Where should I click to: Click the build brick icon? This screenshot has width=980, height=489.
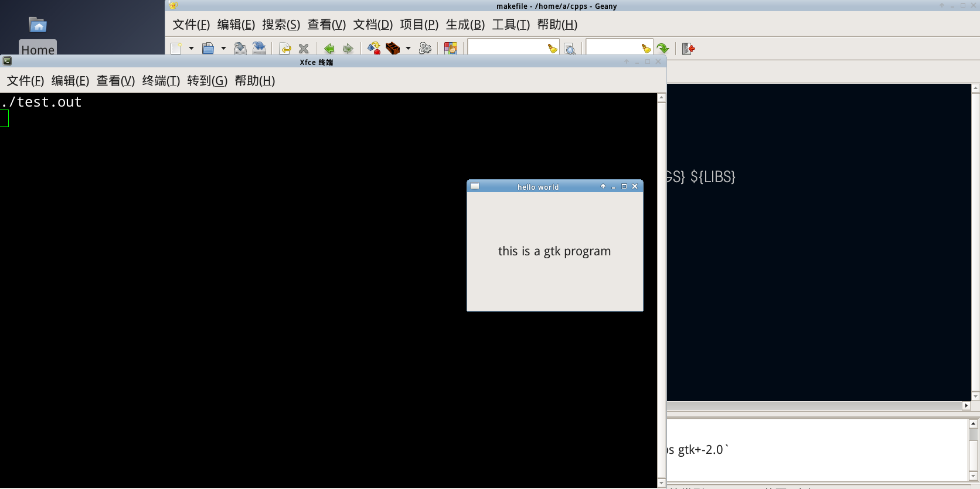click(393, 49)
